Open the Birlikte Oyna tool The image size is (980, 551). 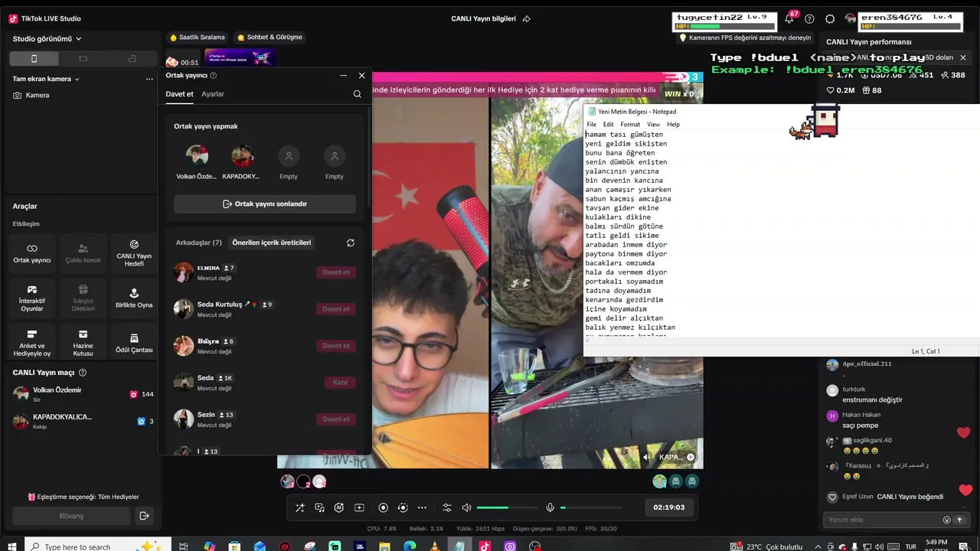[134, 298]
